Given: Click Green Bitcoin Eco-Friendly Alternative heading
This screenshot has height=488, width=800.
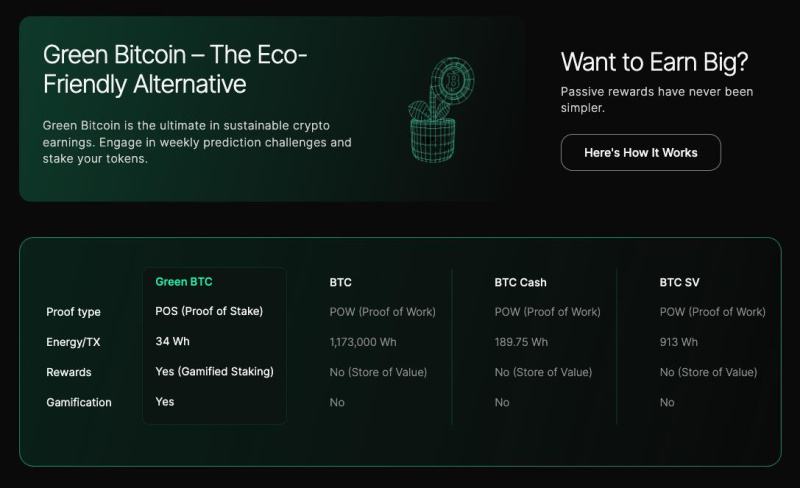Looking at the screenshot, I should point(175,69).
